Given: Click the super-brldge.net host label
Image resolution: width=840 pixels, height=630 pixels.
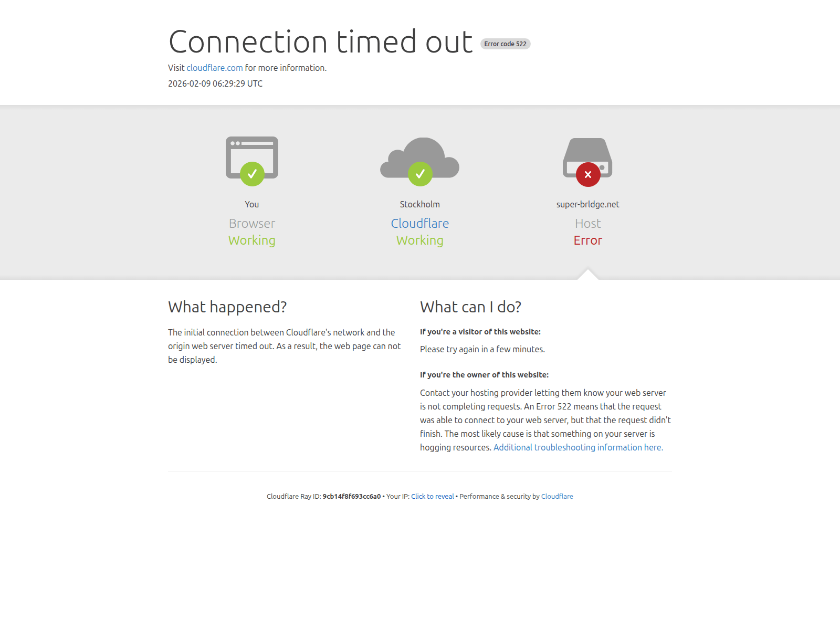Looking at the screenshot, I should point(588,204).
